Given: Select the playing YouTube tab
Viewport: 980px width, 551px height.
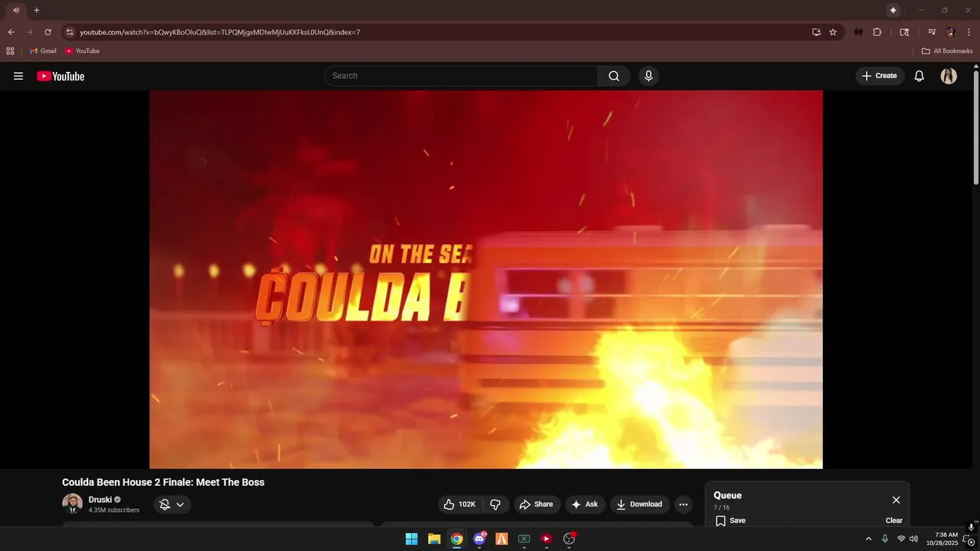Looking at the screenshot, I should pyautogui.click(x=15, y=10).
